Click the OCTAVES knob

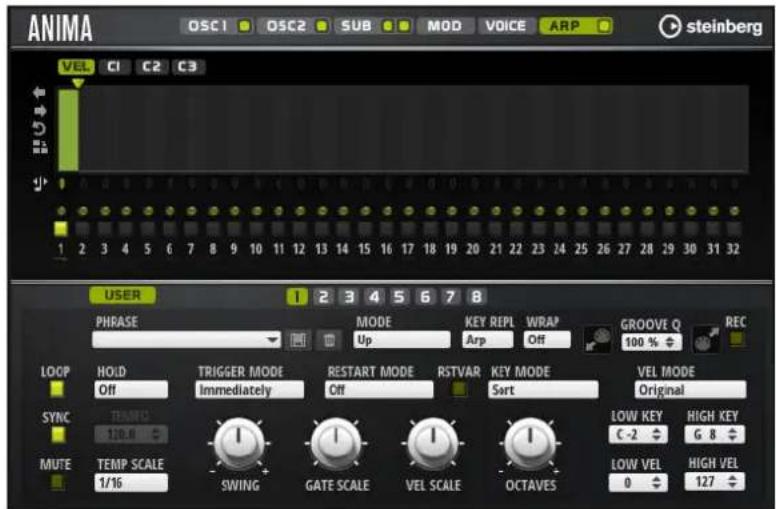click(530, 443)
